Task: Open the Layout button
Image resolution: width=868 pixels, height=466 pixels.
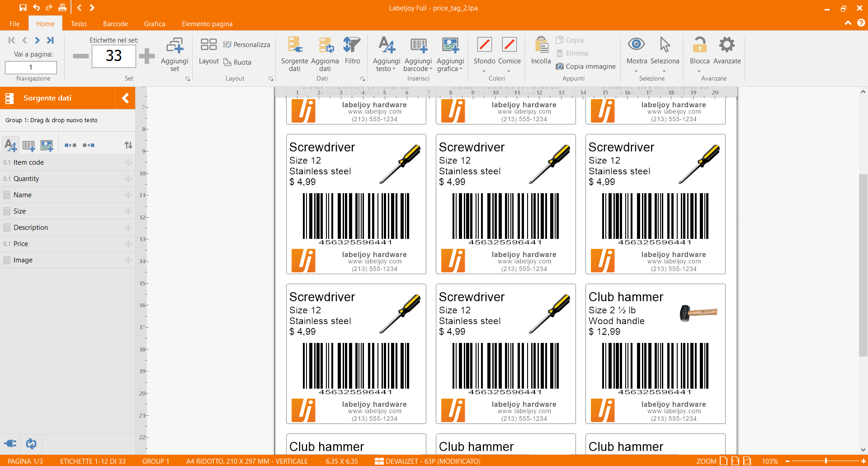Action: (x=208, y=51)
